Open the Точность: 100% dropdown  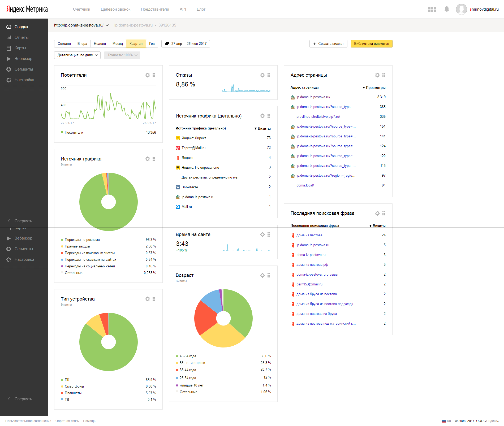[122, 55]
